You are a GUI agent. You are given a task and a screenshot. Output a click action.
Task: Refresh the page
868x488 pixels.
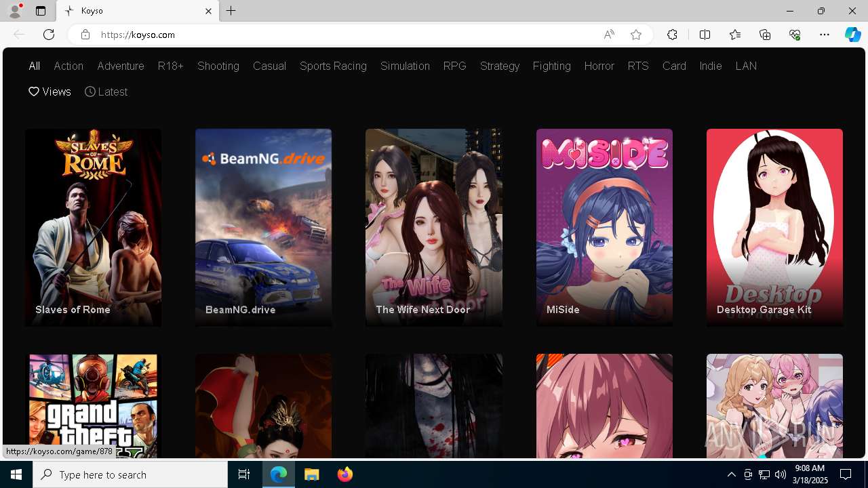49,35
